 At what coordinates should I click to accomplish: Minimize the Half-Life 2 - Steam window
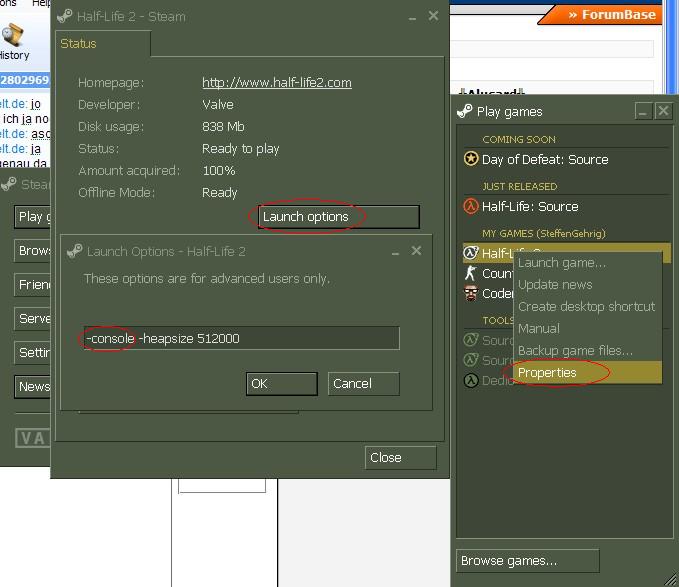412,17
